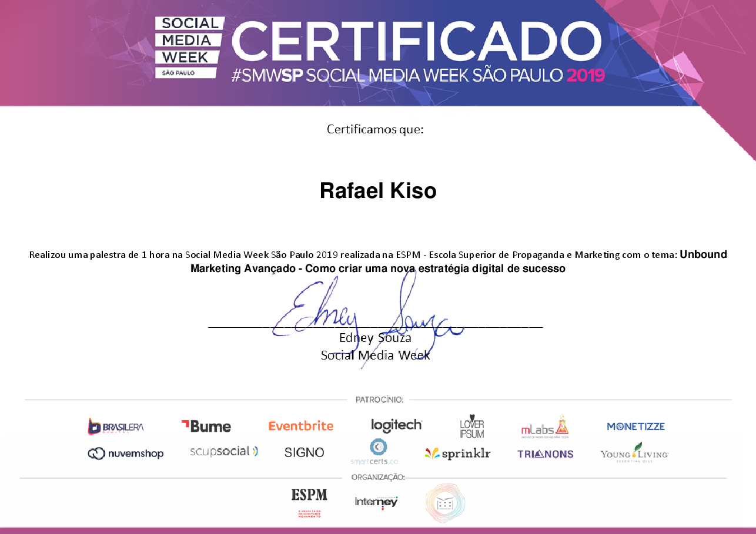Click the mLabs flask logo
756x534 pixels.
[545, 426]
